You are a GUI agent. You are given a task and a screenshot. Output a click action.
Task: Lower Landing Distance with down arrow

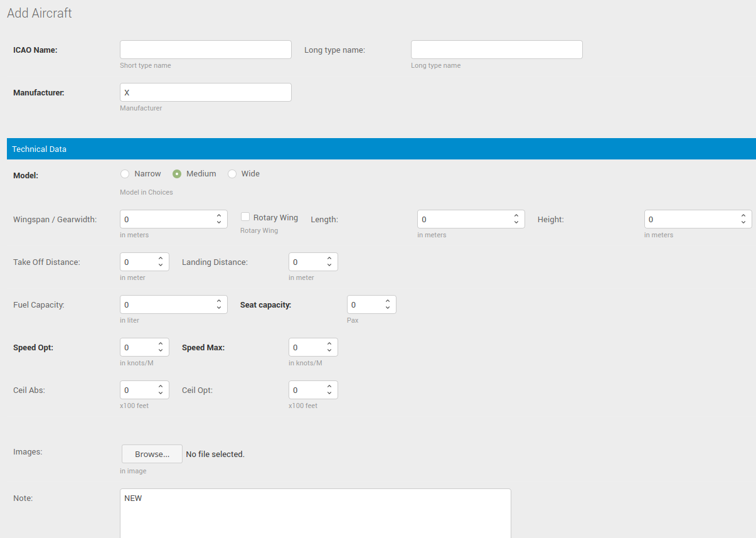[x=329, y=265]
